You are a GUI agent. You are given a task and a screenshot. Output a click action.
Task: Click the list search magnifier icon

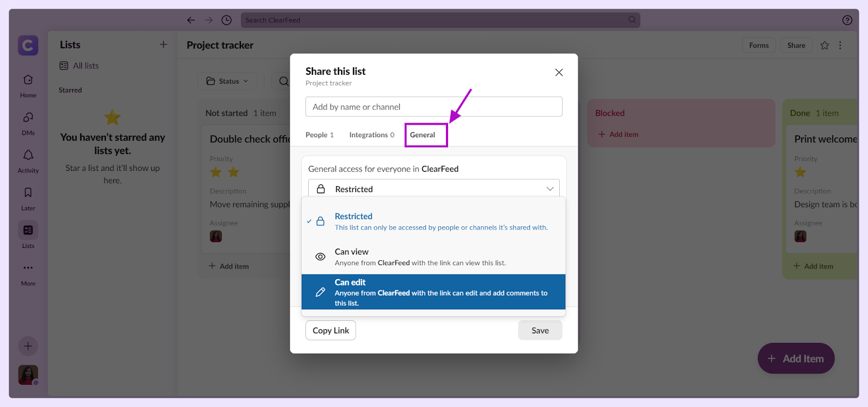(284, 81)
